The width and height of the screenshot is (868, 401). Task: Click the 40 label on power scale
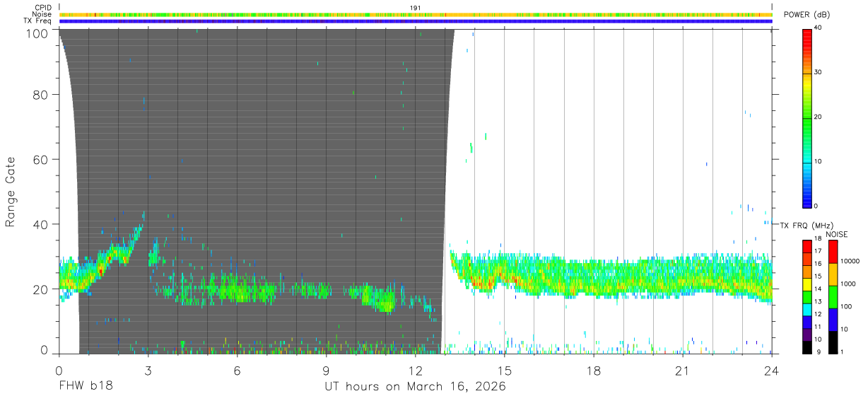tap(817, 28)
